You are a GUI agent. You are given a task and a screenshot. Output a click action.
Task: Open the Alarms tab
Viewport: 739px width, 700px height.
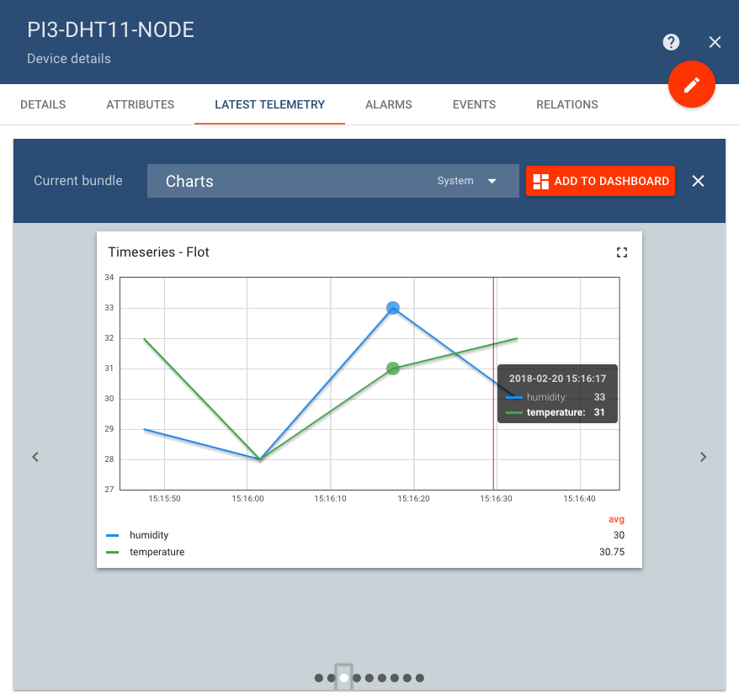pyautogui.click(x=389, y=105)
